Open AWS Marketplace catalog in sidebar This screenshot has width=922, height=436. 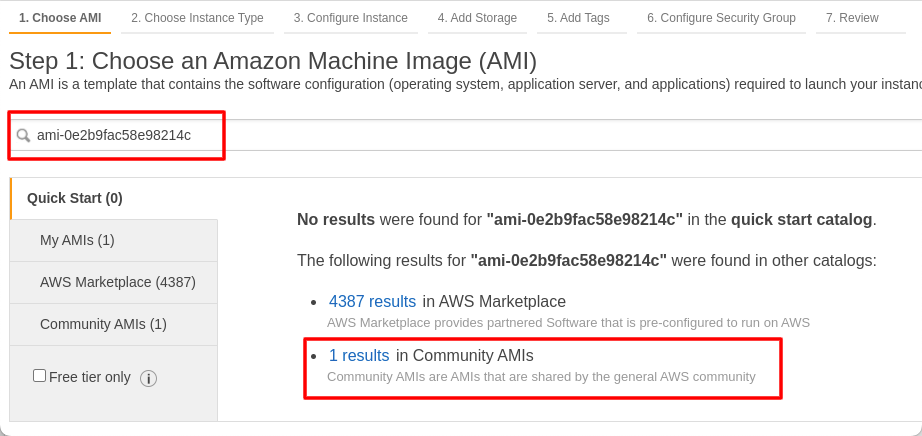113,282
